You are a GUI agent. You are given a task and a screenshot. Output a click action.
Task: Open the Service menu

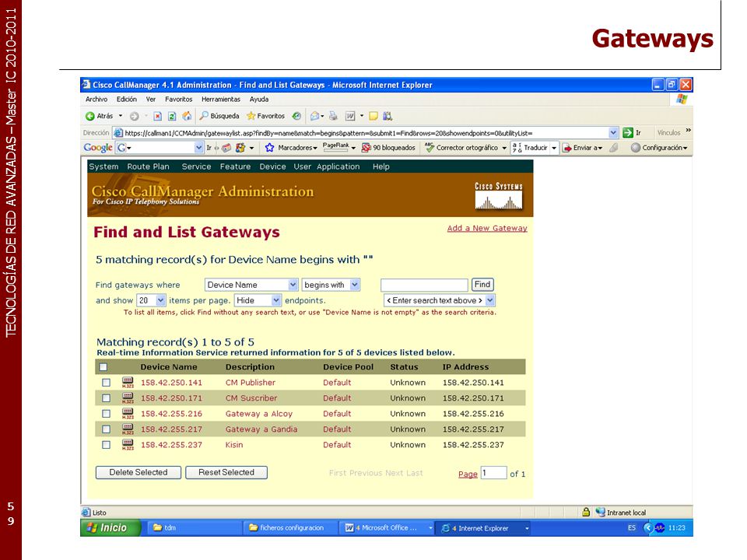point(196,166)
